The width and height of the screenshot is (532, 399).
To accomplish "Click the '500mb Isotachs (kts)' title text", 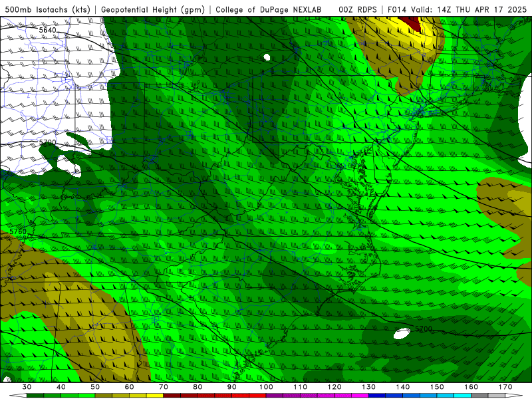I will pyautogui.click(x=47, y=9).
